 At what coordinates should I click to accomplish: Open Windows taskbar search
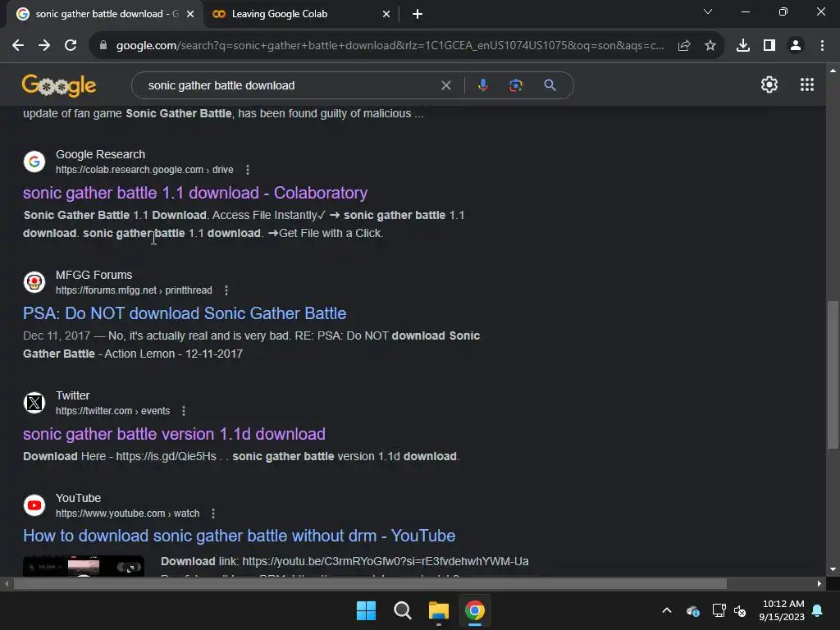click(402, 610)
